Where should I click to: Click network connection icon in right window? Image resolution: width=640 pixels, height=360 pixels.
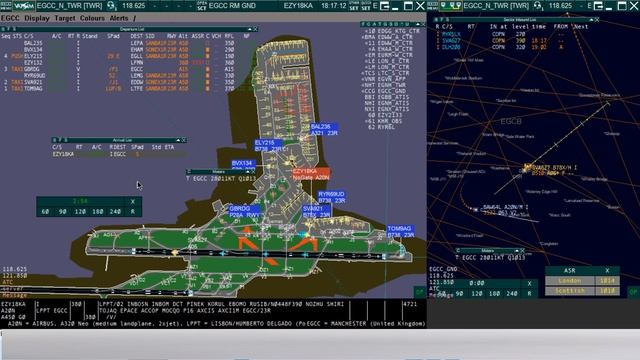tap(450, 6)
